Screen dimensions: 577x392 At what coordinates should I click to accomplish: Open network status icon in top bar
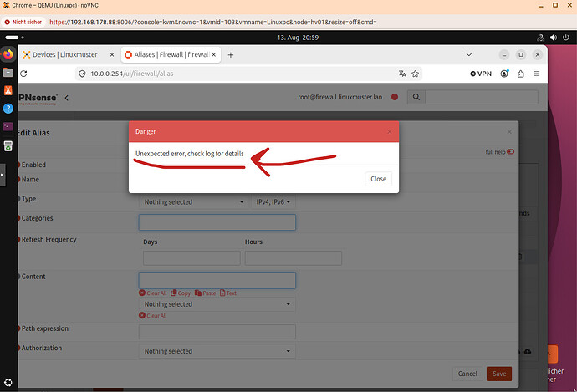point(540,38)
